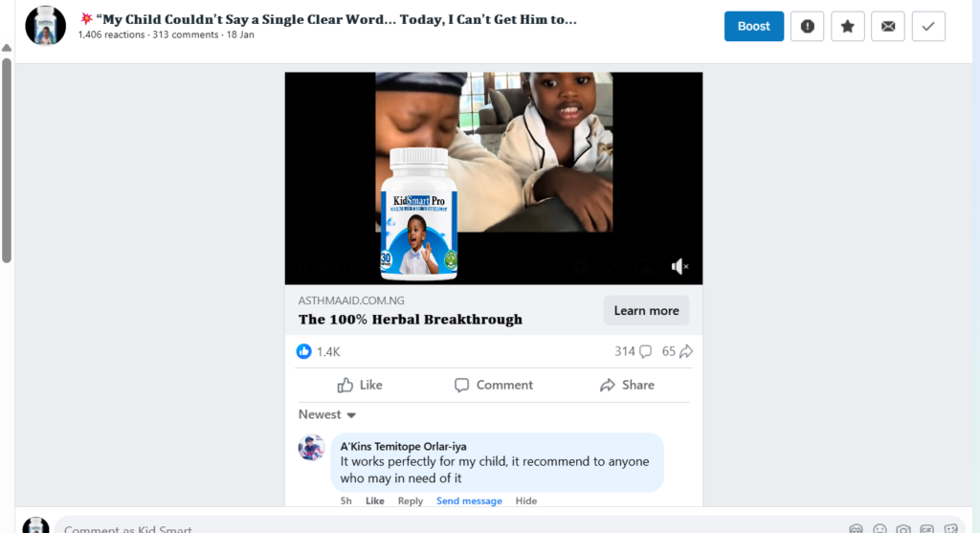
Task: Click the Comment action button
Action: (x=493, y=385)
